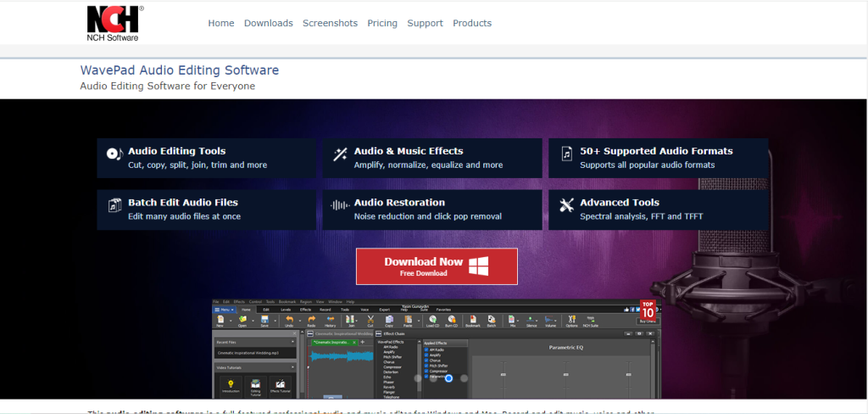This screenshot has height=414, width=868.
Task: Switch to the Levels tab in WavePad
Action: click(x=286, y=310)
